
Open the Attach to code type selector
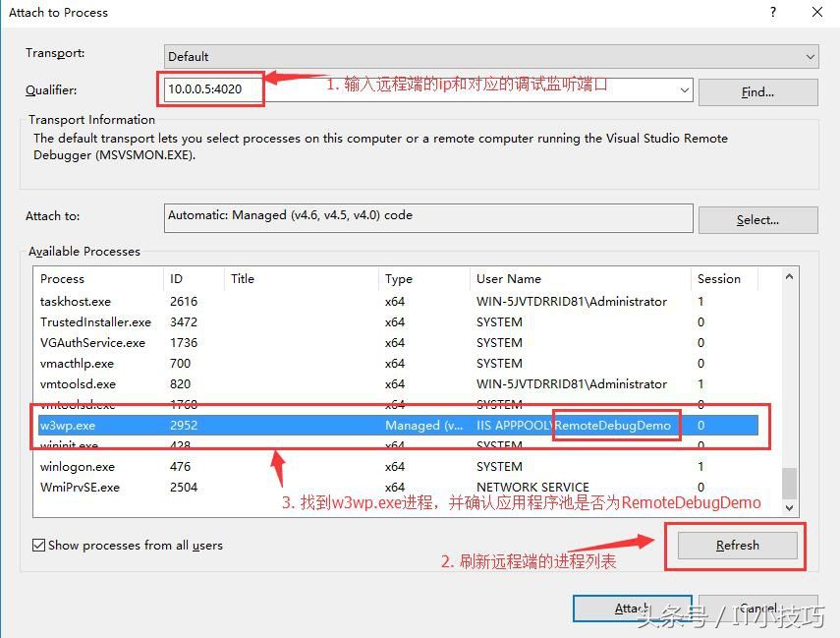(756, 219)
